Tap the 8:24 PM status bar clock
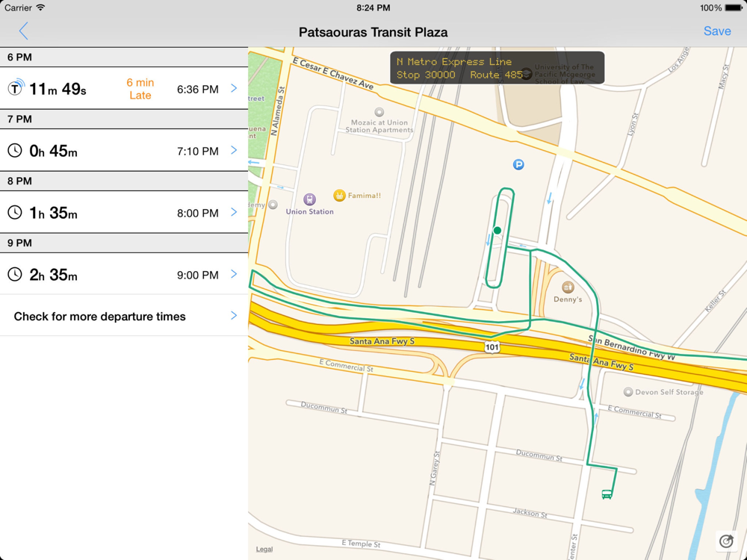The height and width of the screenshot is (560, 747). pyautogui.click(x=373, y=7)
